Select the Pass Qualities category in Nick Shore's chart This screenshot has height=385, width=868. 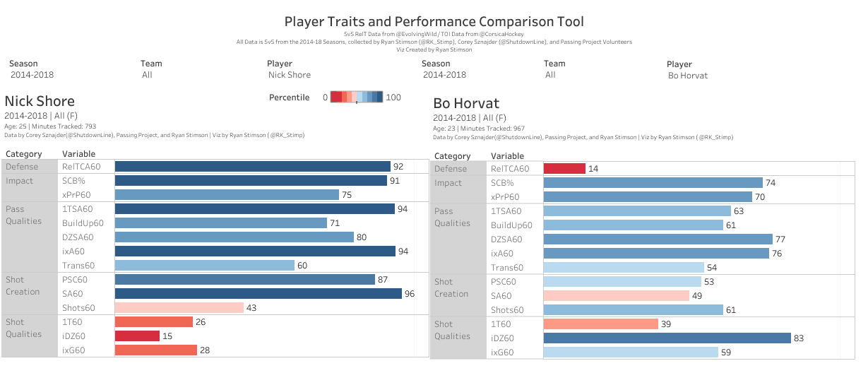(x=24, y=215)
